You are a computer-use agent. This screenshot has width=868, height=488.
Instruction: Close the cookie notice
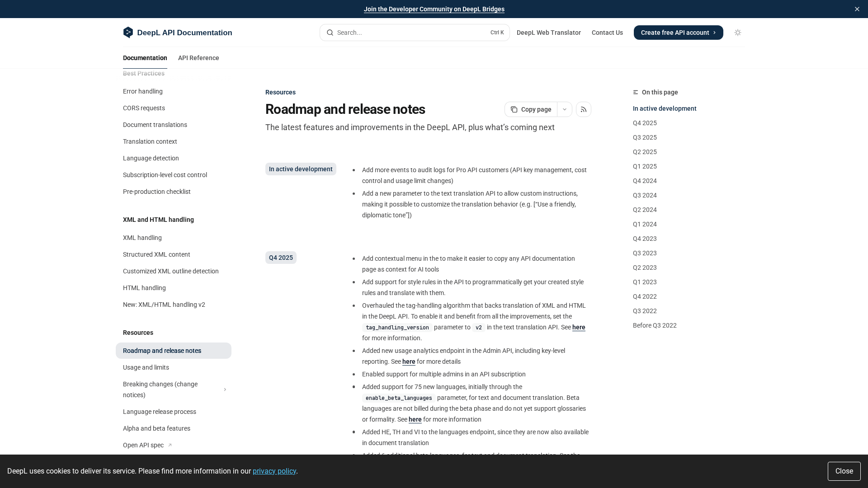point(844,471)
